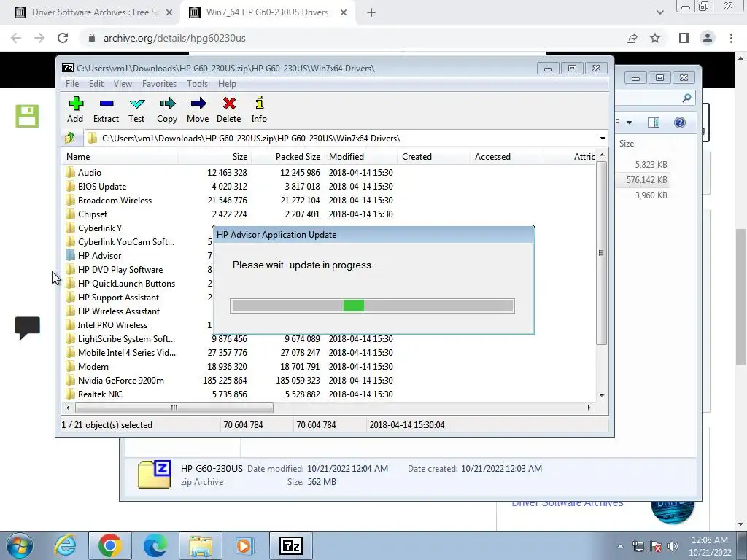Sort by the Modified column header
Image resolution: width=747 pixels, height=560 pixels.
point(360,157)
